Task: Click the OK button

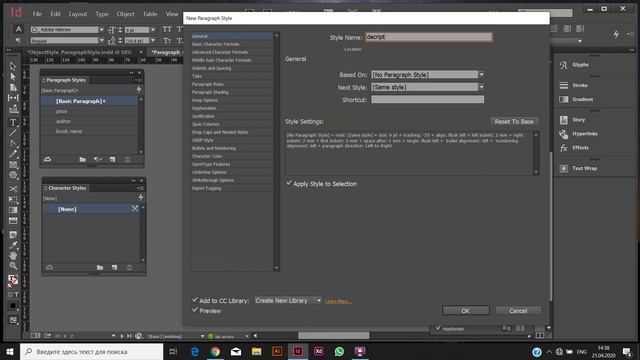Action: pos(466,311)
